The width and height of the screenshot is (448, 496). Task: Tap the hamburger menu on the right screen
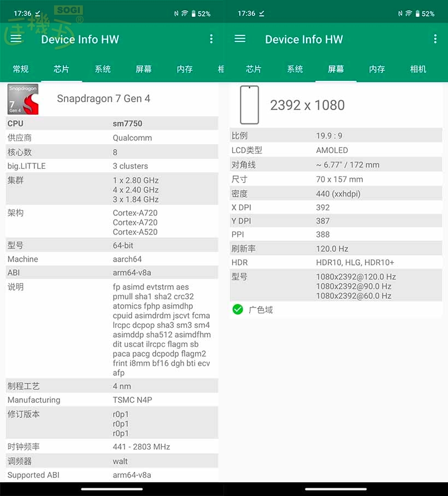tap(240, 39)
